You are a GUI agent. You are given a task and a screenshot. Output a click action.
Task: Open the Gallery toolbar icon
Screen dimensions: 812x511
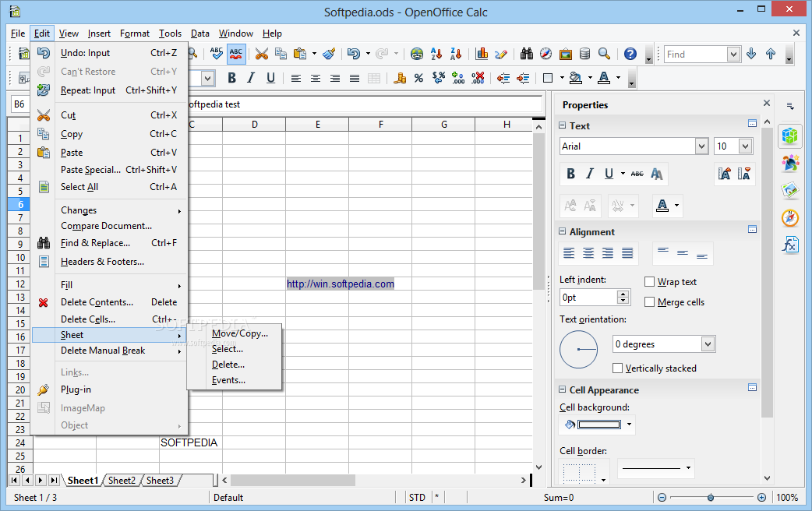(566, 53)
